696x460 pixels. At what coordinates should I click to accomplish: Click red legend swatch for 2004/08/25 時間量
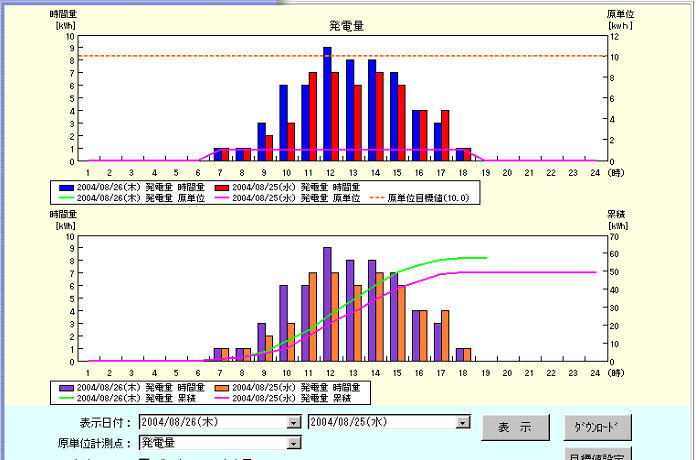click(221, 188)
